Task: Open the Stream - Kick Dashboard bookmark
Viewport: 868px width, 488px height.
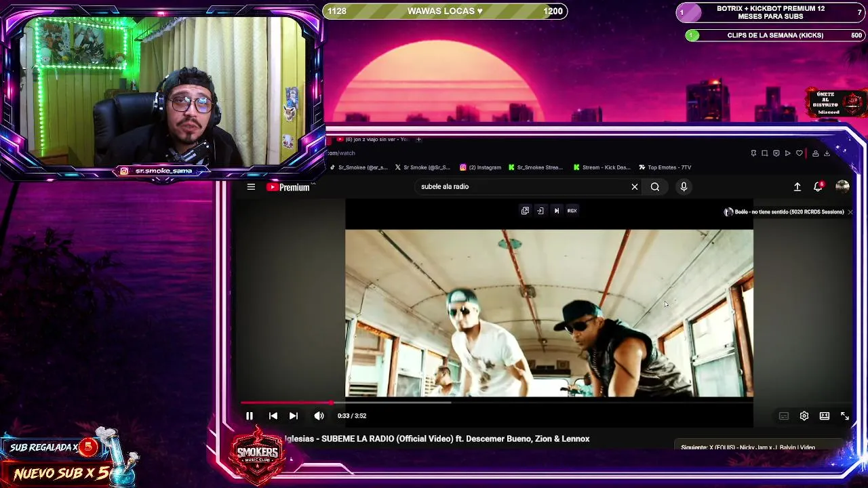Action: (602, 167)
